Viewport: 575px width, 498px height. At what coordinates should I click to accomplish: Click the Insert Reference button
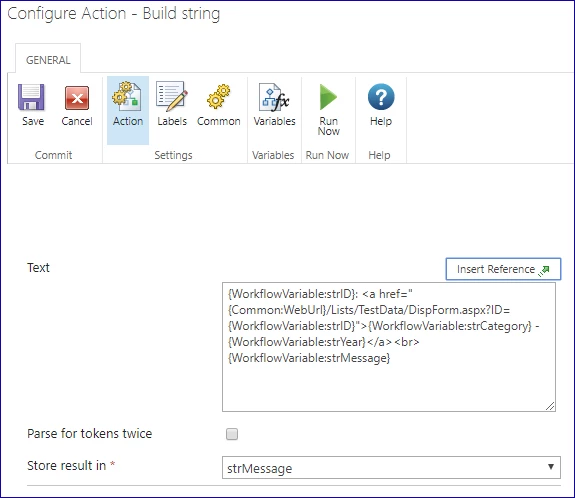(503, 269)
